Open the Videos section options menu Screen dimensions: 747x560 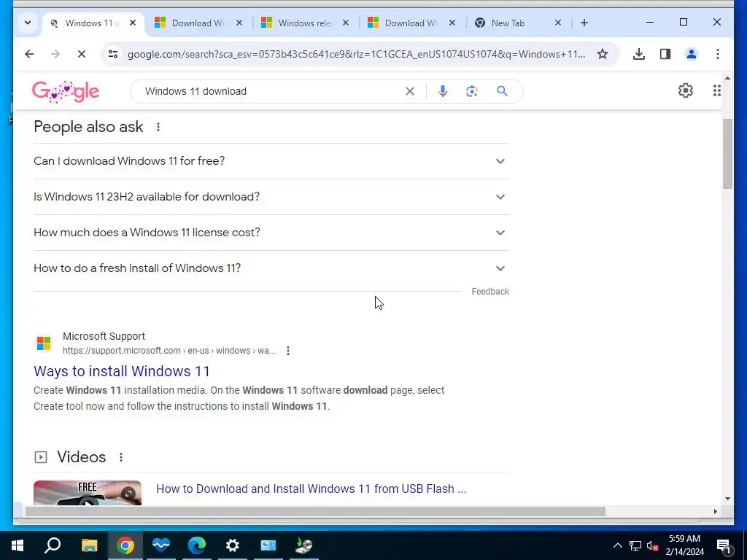[121, 457]
